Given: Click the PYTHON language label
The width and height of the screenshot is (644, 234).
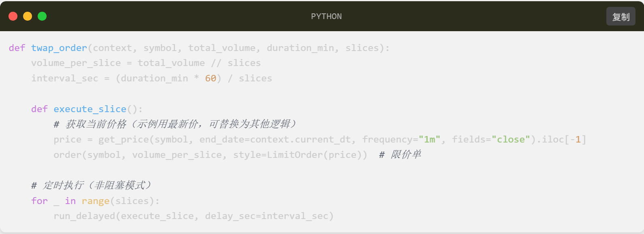Looking at the screenshot, I should (x=326, y=17).
